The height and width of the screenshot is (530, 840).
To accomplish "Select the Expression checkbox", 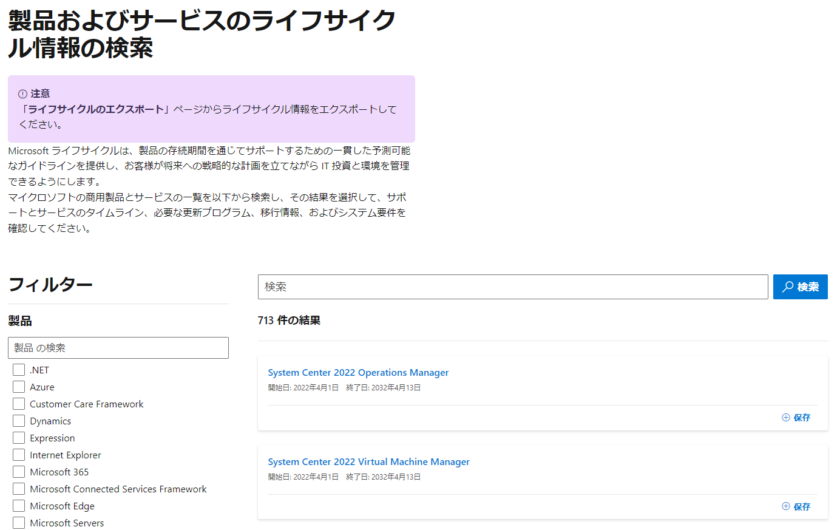I will (19, 438).
